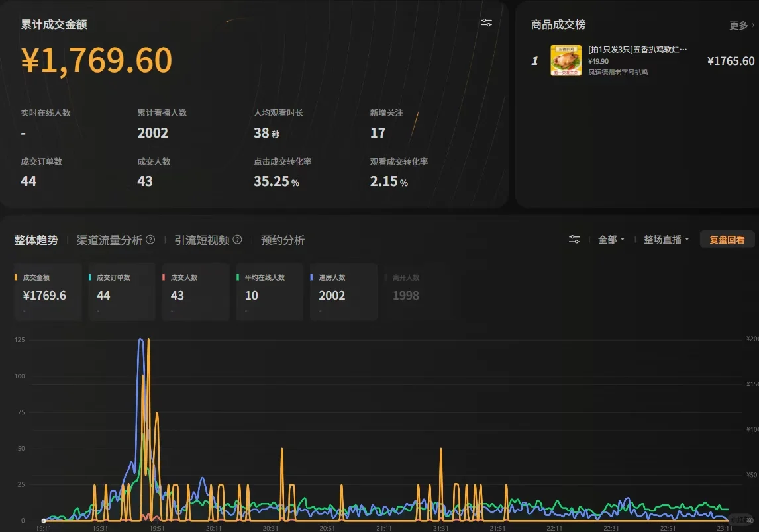Click the 商品成交榜 heading
The width and height of the screenshot is (759, 532).
pos(558,24)
